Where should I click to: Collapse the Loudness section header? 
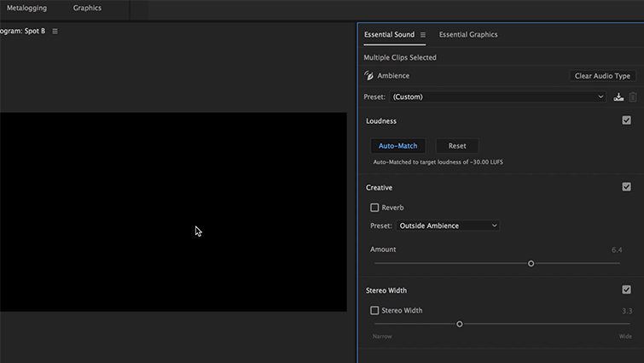[381, 121]
